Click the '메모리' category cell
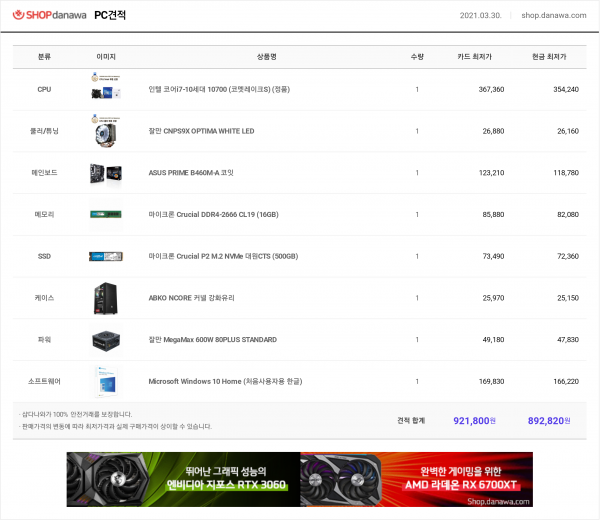600x520 pixels. pyautogui.click(x=44, y=215)
